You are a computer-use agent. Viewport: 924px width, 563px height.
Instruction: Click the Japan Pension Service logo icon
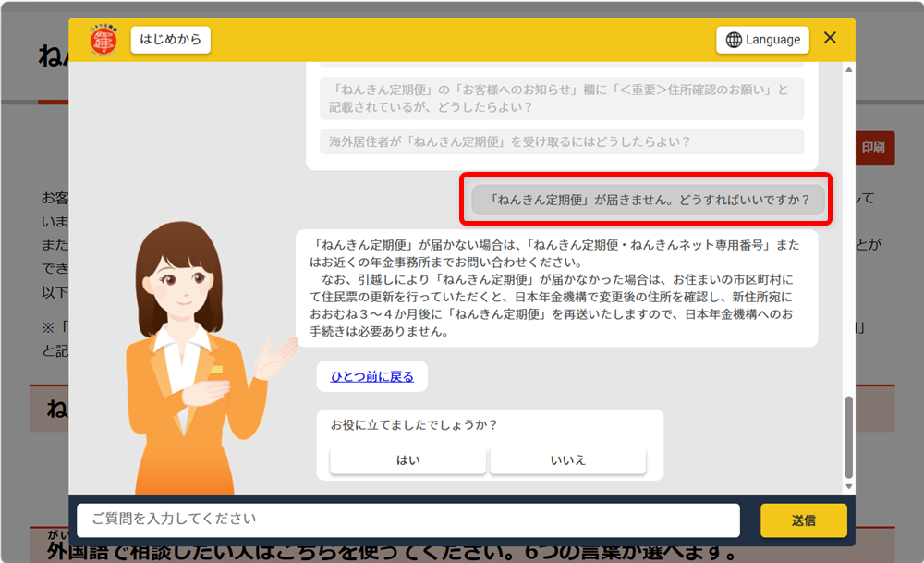pos(103,40)
